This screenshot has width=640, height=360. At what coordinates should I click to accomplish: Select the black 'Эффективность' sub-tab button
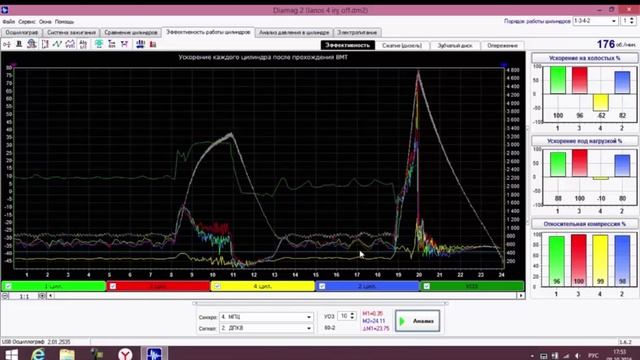tap(347, 45)
